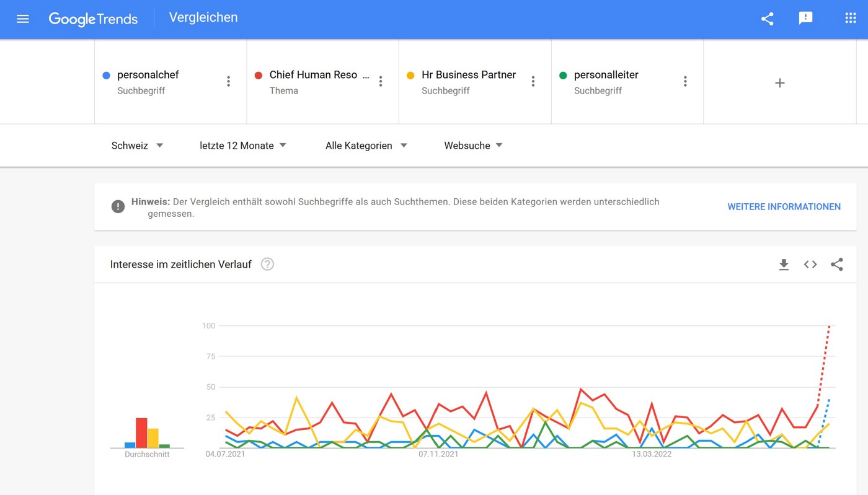Image resolution: width=868 pixels, height=495 pixels.
Task: Open the Schweiz region dropdown
Action: click(137, 146)
